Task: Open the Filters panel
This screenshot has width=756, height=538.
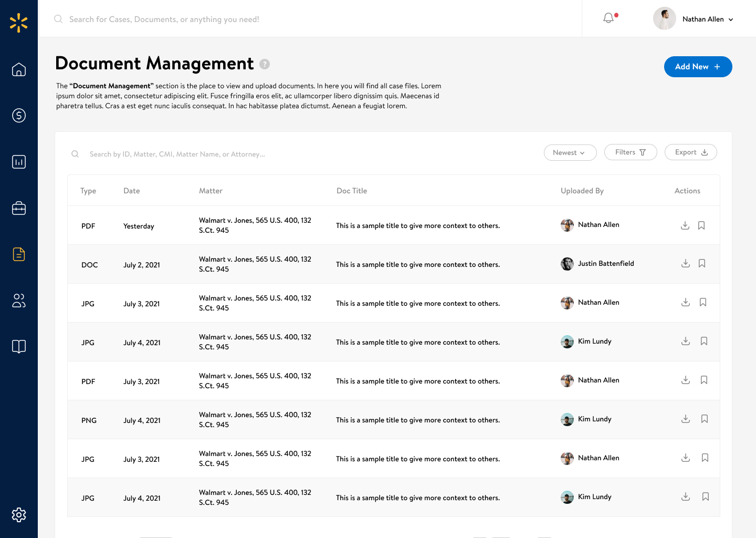Action: pos(631,152)
